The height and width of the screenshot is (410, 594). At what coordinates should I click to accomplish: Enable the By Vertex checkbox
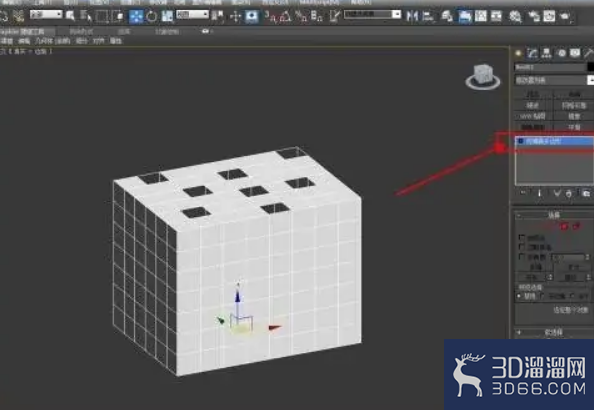[x=522, y=238]
